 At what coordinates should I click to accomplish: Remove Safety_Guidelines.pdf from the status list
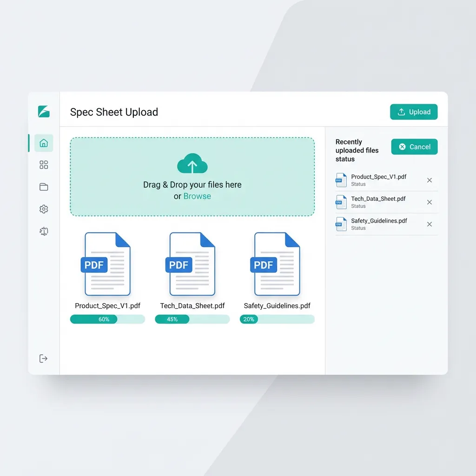tap(429, 224)
